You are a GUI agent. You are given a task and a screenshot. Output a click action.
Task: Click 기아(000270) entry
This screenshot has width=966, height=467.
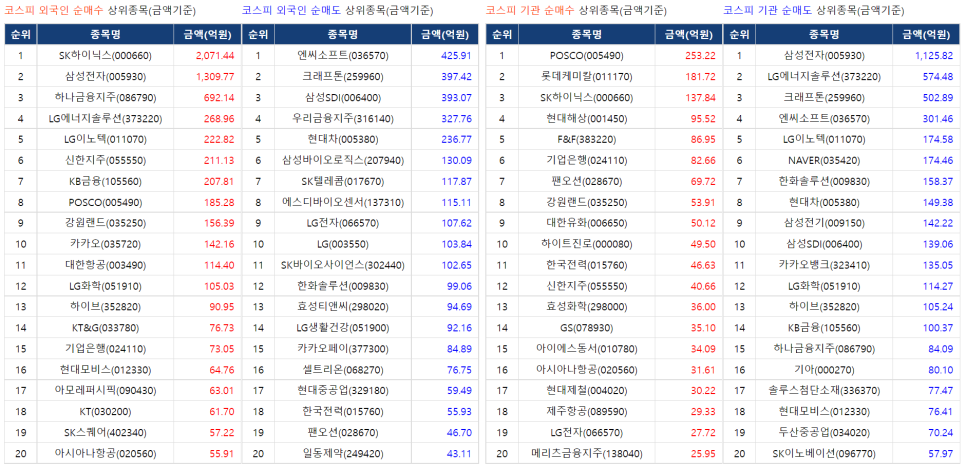826,370
